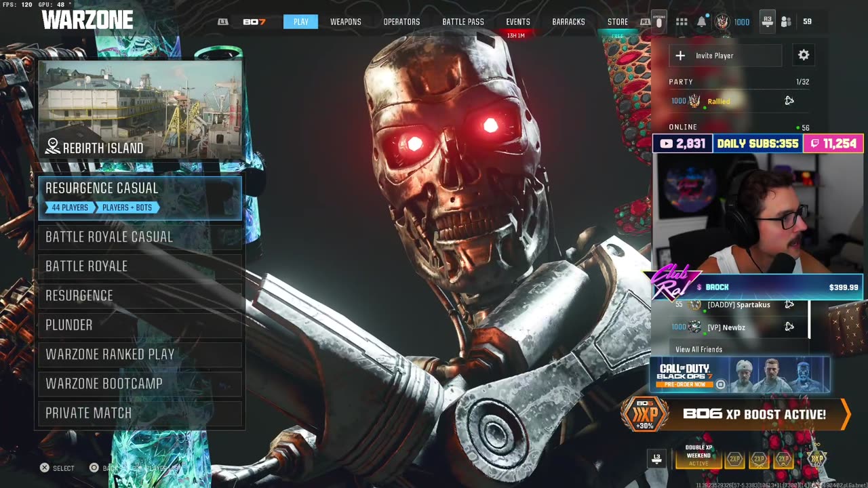Select WARZONE BOOTCAMP mode
Viewport: 868px width, 488px height.
140,384
